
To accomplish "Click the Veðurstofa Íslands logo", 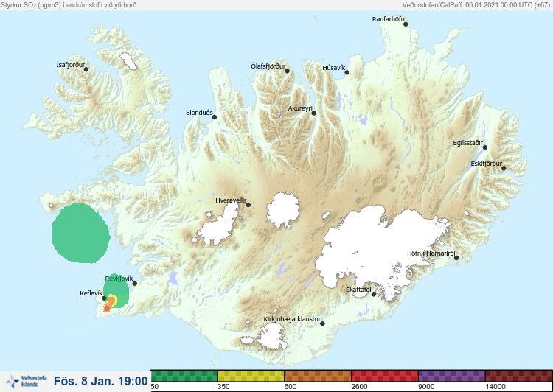I will (27, 381).
